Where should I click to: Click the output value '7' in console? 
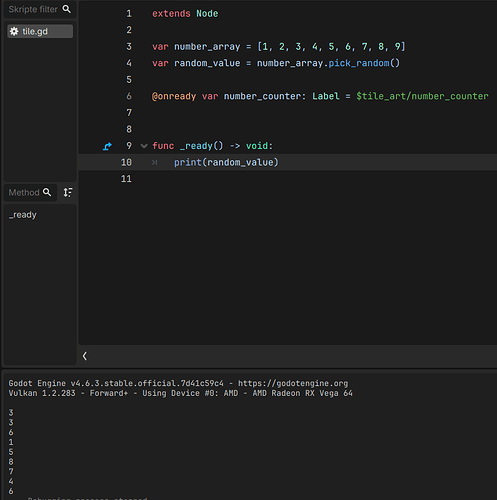11,472
